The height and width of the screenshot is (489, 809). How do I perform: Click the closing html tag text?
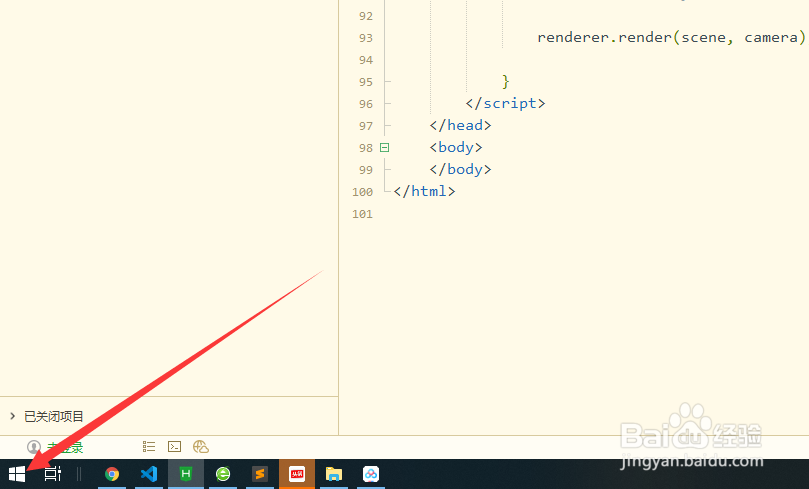pyautogui.click(x=424, y=191)
